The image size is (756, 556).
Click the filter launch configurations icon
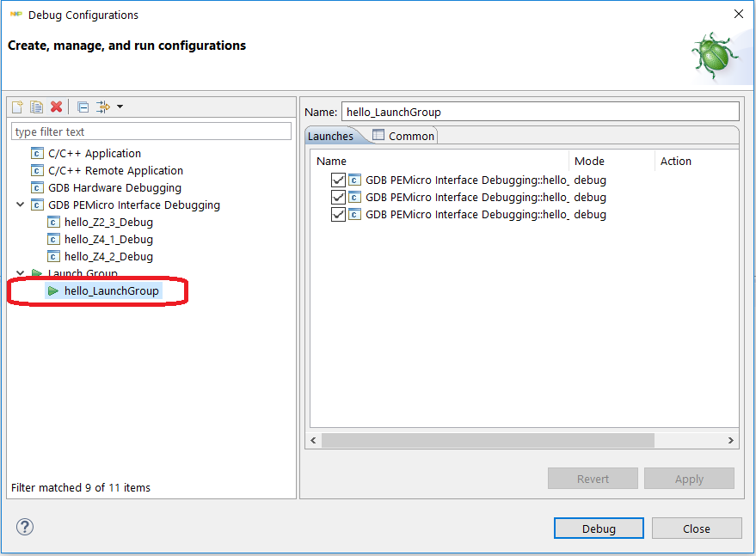coord(103,107)
